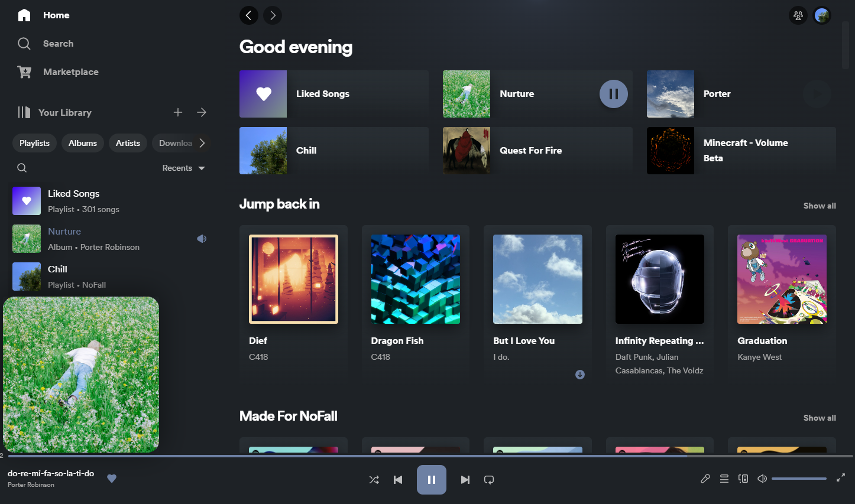Screen dimensions: 855x504
Task: Create a new playlist with the plus icon
Action: point(178,112)
